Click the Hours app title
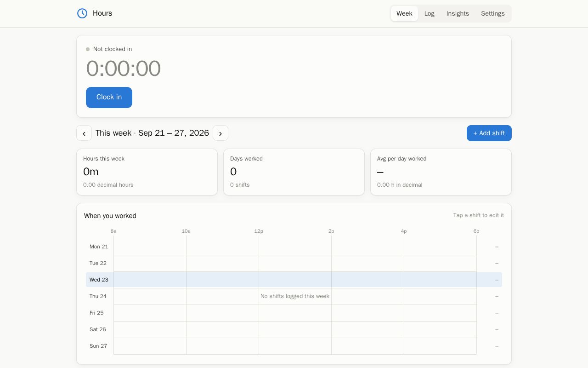 [x=102, y=13]
